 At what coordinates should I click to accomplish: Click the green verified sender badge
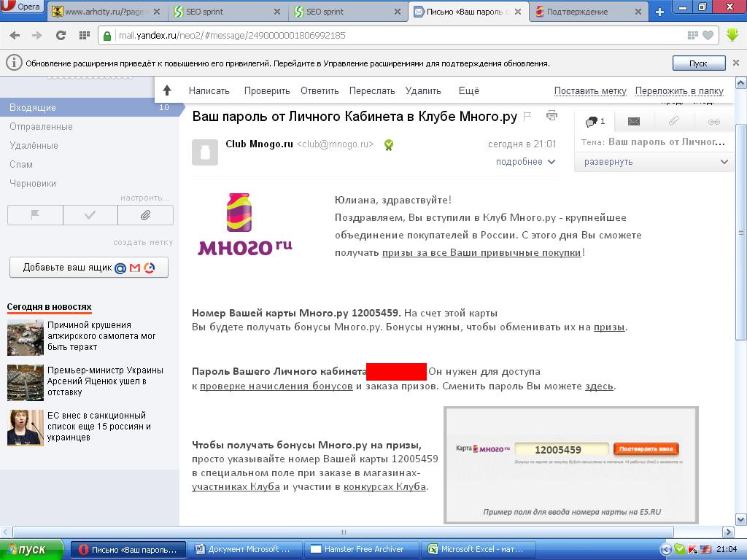tap(389, 145)
